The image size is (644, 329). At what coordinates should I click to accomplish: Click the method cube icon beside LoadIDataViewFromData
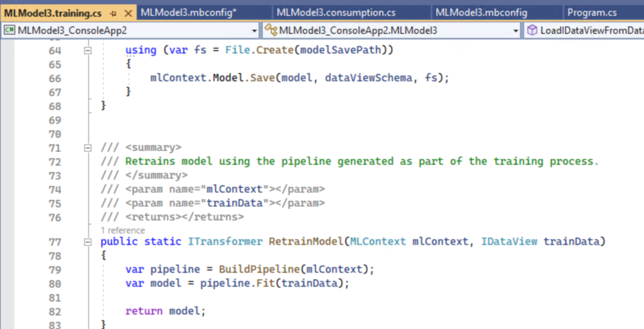point(532,31)
